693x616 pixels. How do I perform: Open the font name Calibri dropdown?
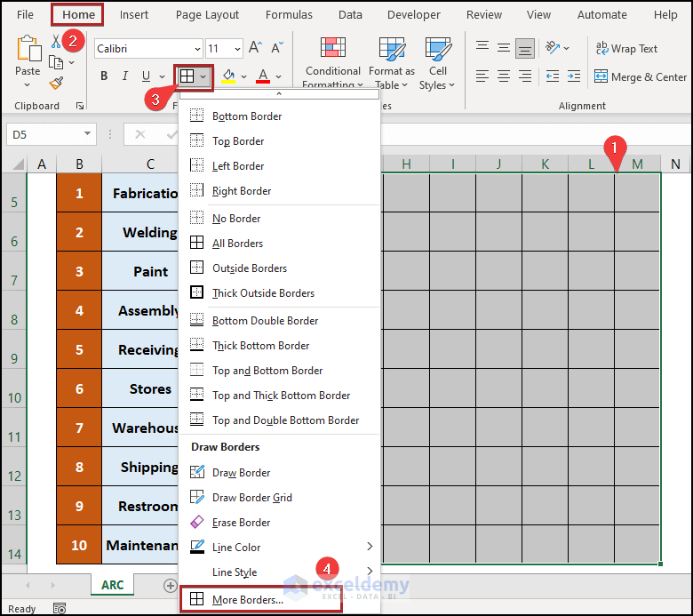pyautogui.click(x=197, y=49)
